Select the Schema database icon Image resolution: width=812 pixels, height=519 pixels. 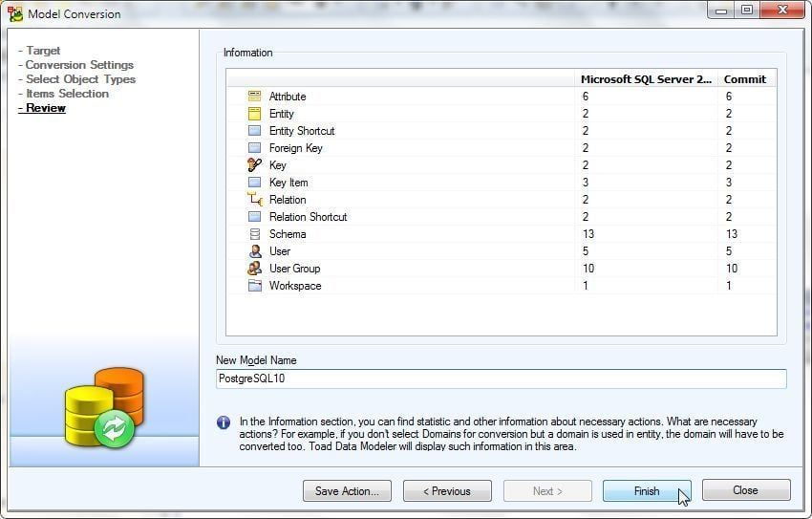254,234
